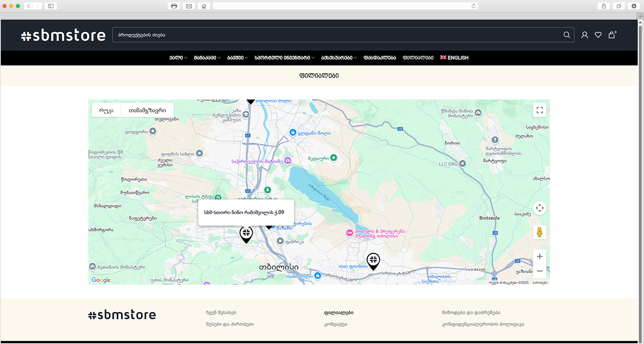The width and height of the screenshot is (644, 344).
Task: Click the map camera controls icon
Action: 540,208
